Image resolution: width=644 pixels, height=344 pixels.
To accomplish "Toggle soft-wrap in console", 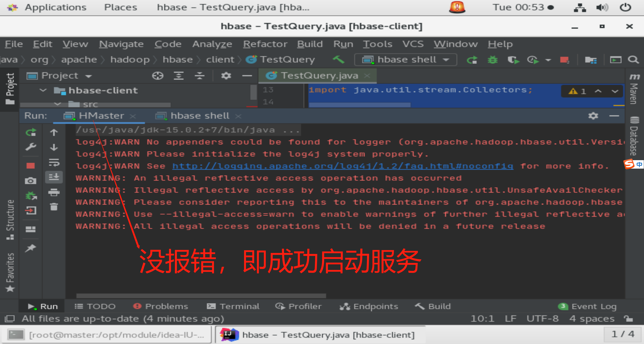I will [54, 163].
